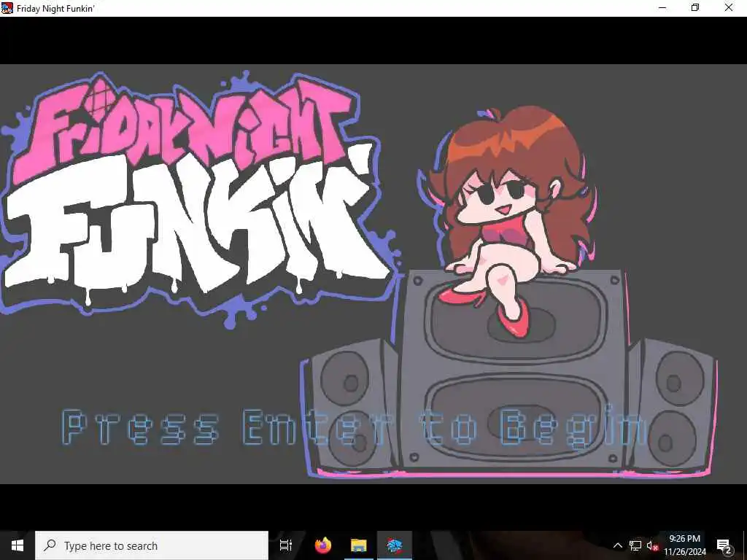This screenshot has width=747, height=560.
Task: Open the clock showing 9:26 PM
Action: point(685,545)
